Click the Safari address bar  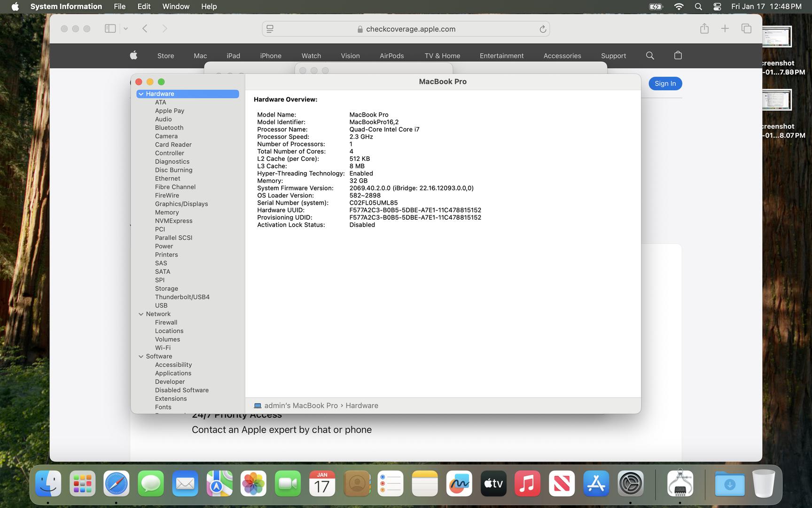click(406, 29)
